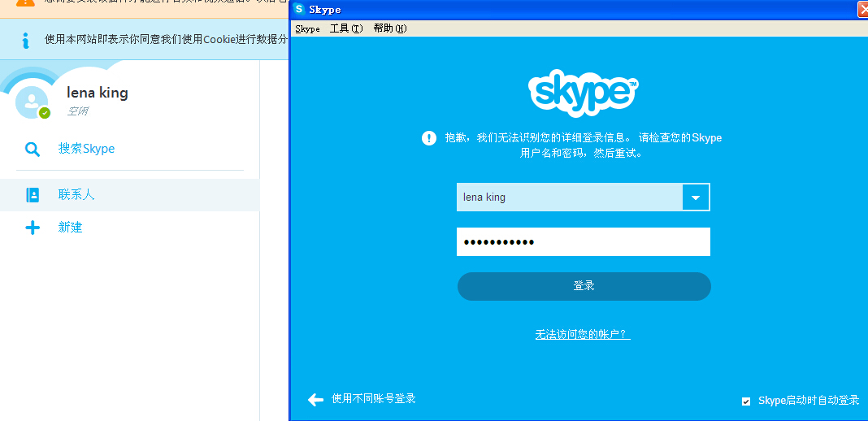Expand the username dropdown arrow
Image resolution: width=868 pixels, height=421 pixels.
696,197
